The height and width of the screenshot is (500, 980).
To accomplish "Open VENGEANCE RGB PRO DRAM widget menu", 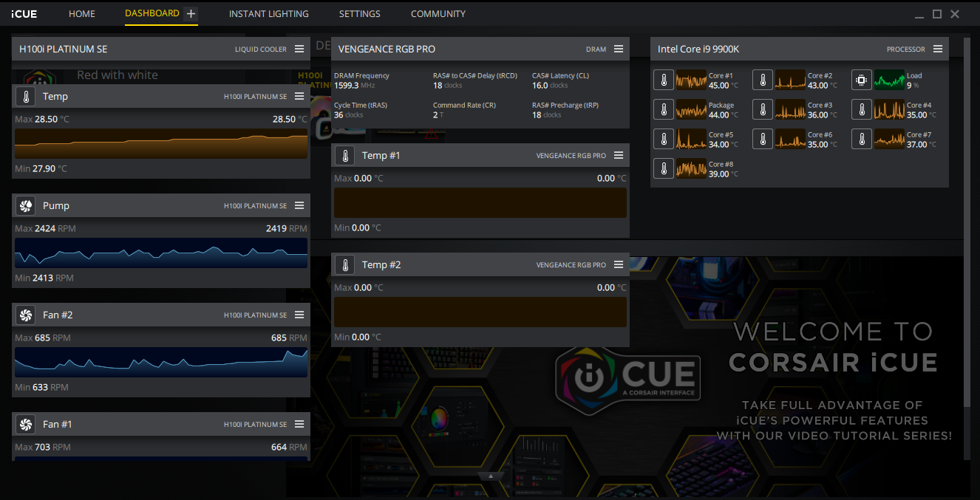I will (x=619, y=49).
